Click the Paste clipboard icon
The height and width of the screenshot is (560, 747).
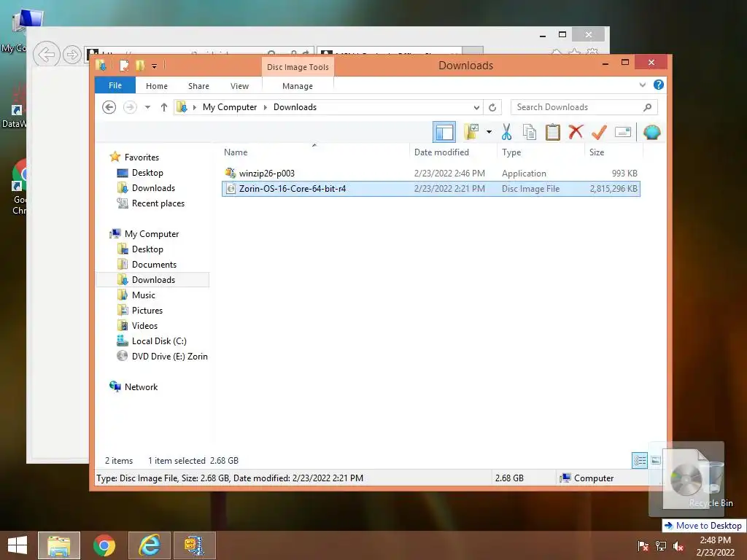point(553,132)
